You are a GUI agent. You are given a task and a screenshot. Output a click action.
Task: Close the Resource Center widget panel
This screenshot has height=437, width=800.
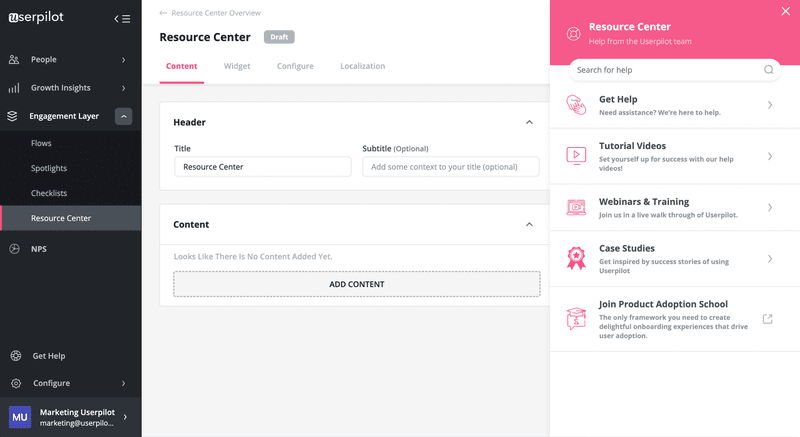[x=786, y=11]
